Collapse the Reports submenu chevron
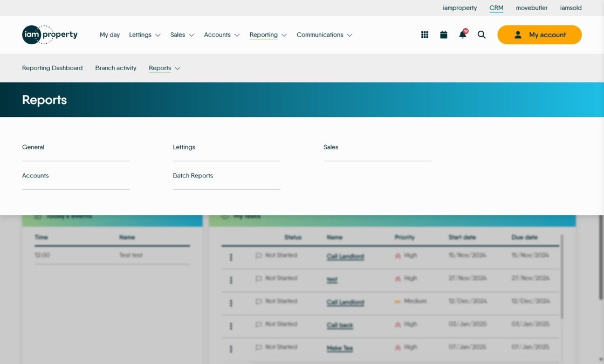This screenshot has width=604, height=364. point(177,68)
